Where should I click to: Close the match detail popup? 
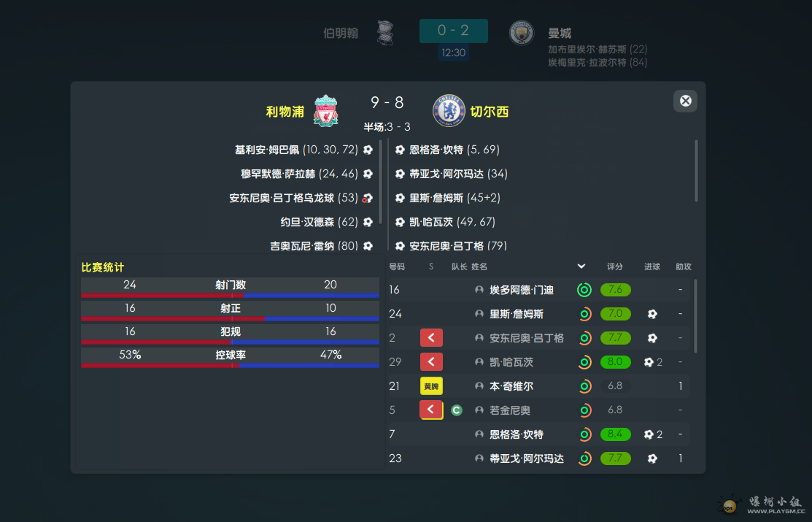685,101
